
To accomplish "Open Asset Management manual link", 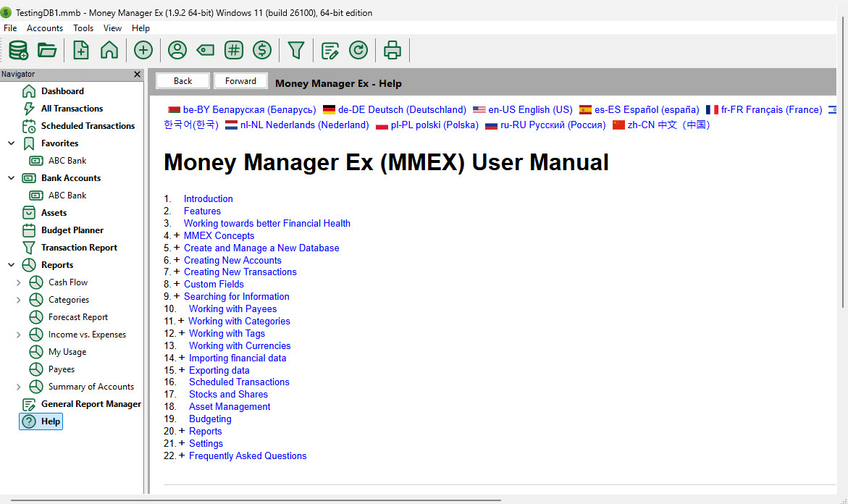I will coord(230,407).
